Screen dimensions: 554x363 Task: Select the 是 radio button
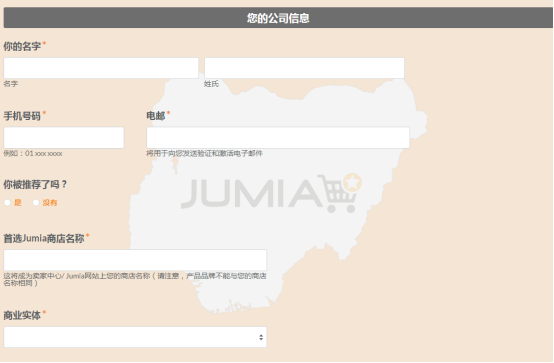click(x=7, y=203)
